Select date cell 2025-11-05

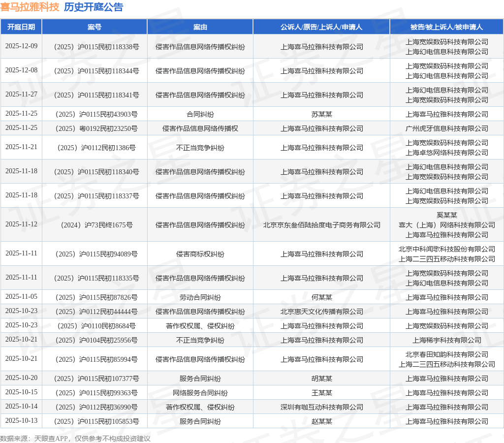(21, 296)
